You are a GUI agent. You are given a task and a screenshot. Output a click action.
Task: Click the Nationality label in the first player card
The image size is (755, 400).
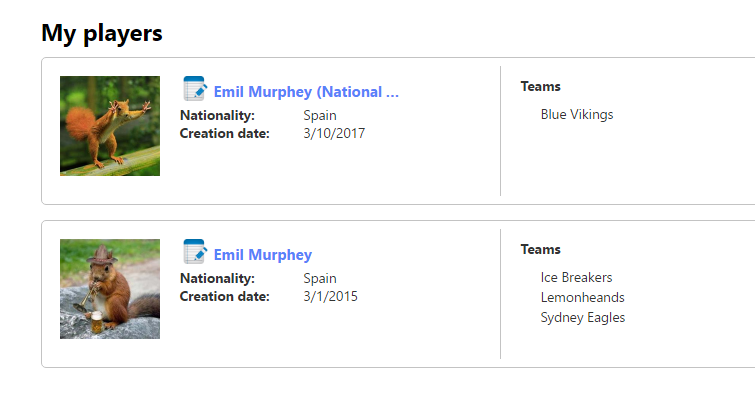coord(217,116)
